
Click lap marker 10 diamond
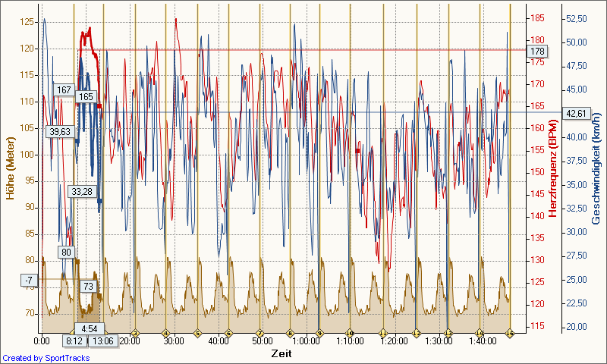[350, 333]
